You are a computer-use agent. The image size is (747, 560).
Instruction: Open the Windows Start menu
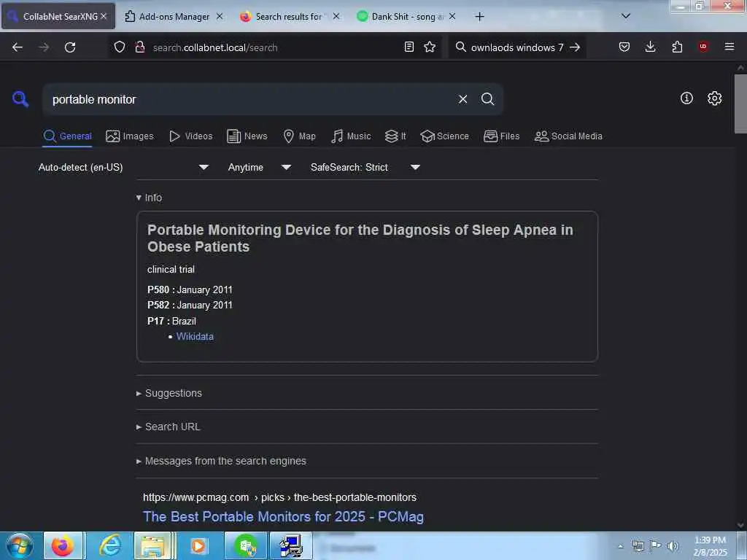pos(20,546)
